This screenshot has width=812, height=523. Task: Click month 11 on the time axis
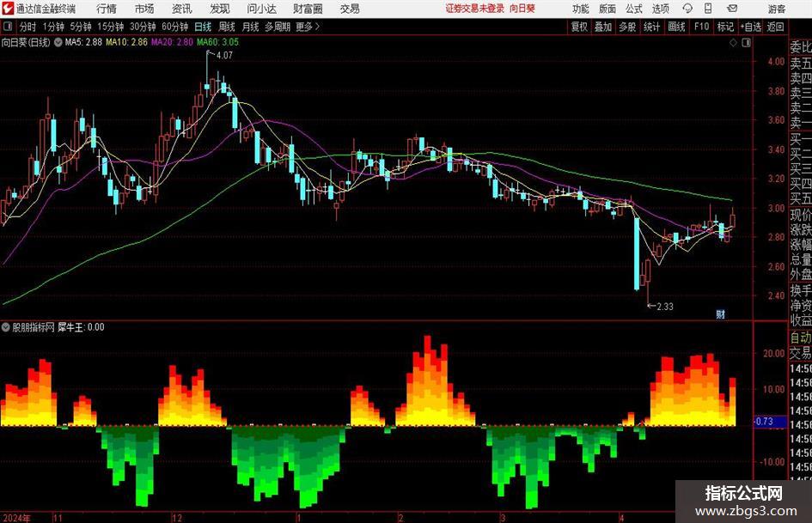click(58, 518)
